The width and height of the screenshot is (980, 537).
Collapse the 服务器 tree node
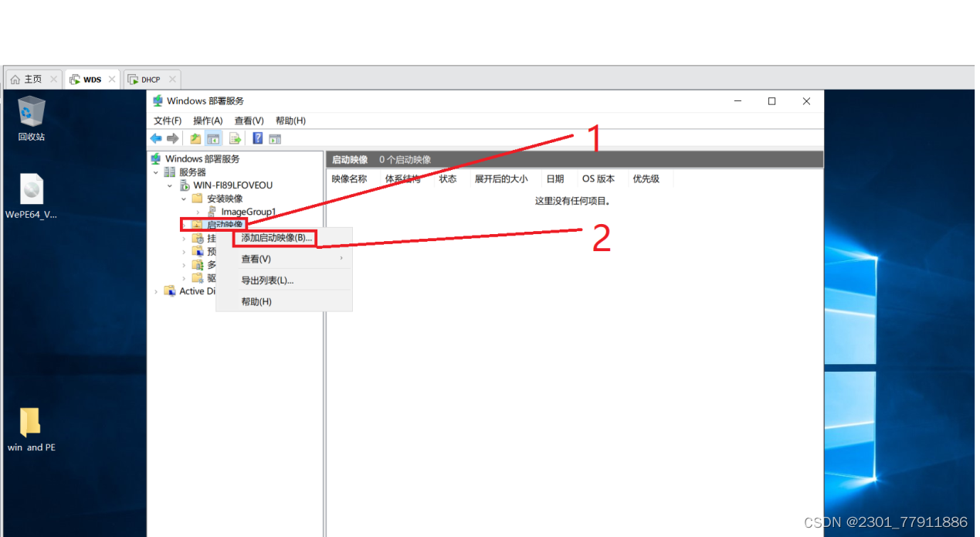pyautogui.click(x=156, y=172)
